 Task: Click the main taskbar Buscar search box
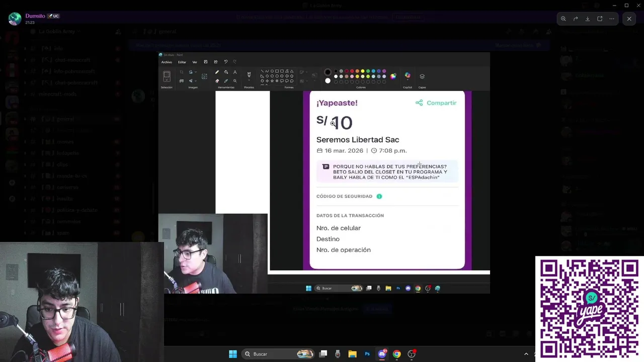(x=278, y=354)
